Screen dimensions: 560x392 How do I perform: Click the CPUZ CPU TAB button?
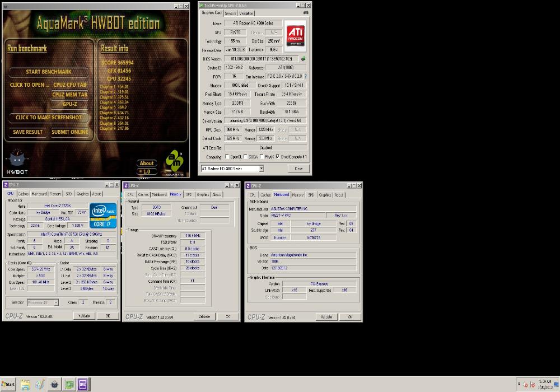(70, 85)
